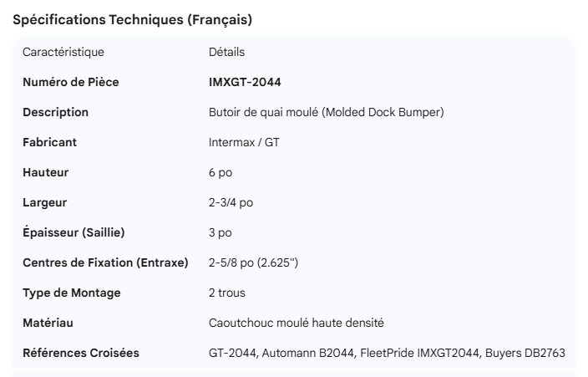Viewport: 588px width, 377px height.
Task: Click the 'Intermax / GT' manufacturer value
Action: (244, 142)
